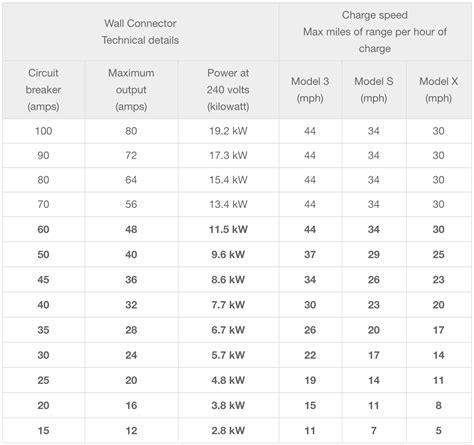The width and height of the screenshot is (474, 445).
Task: Select the 100 amp circuit breaker cell
Action: coord(43,131)
